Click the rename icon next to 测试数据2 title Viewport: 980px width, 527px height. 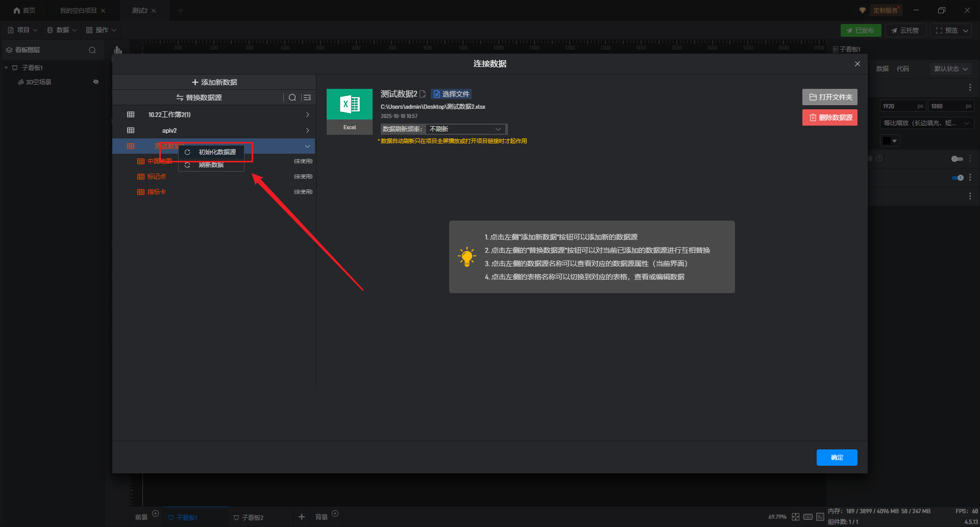pyautogui.click(x=423, y=94)
